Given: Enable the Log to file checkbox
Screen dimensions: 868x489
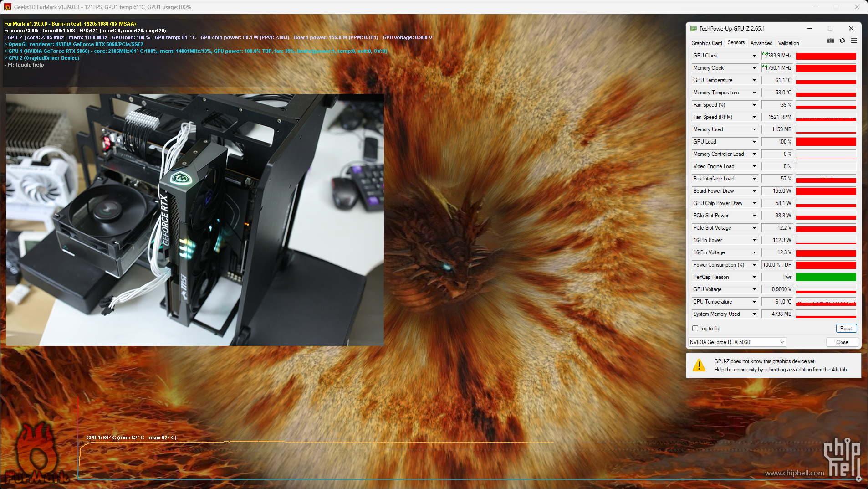Looking at the screenshot, I should (695, 329).
